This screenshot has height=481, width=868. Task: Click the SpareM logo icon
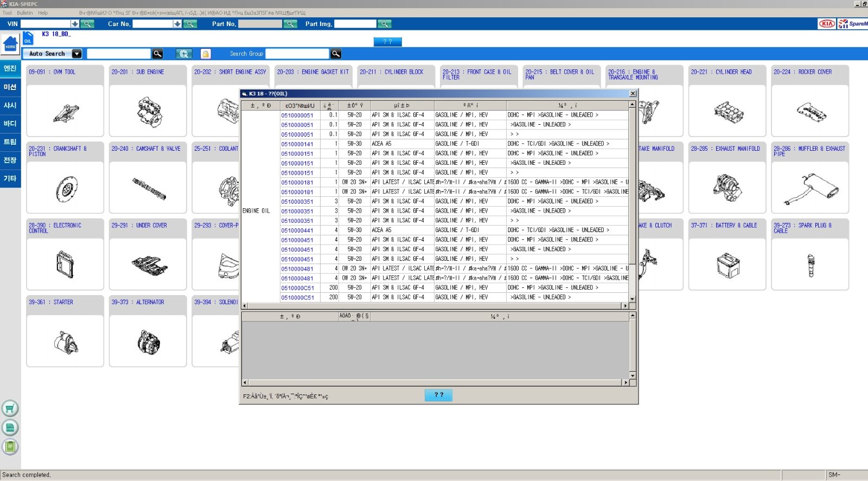coord(852,24)
